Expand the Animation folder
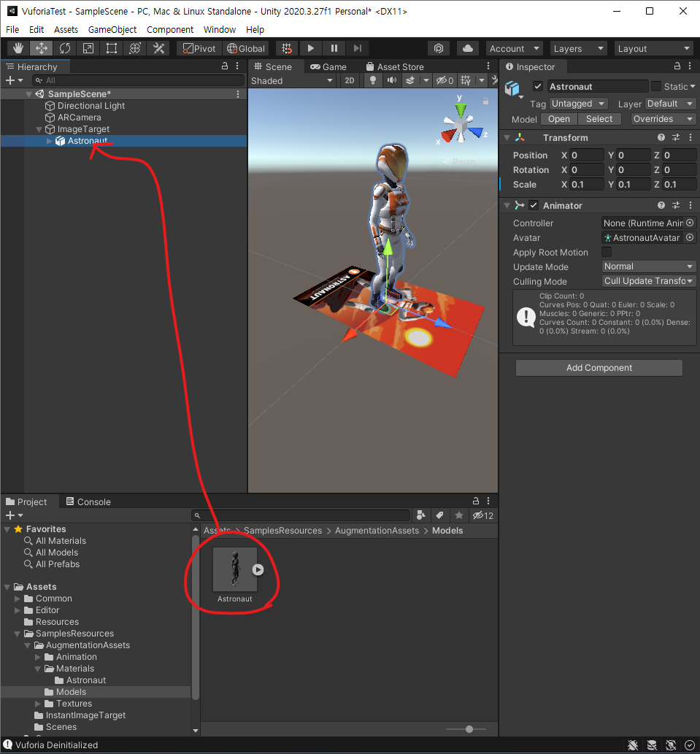Viewport: 700px width, 754px height. tap(38, 657)
